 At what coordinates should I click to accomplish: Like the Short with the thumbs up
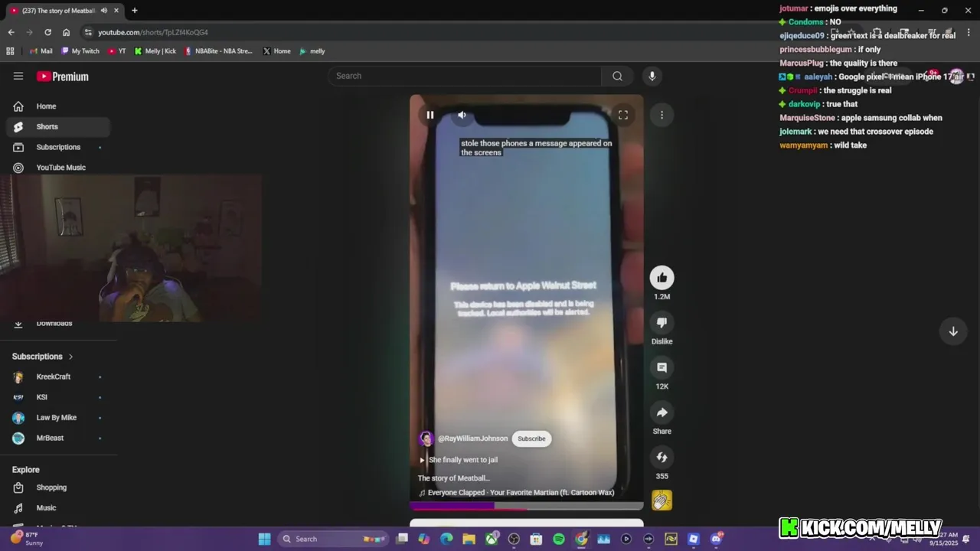click(661, 278)
